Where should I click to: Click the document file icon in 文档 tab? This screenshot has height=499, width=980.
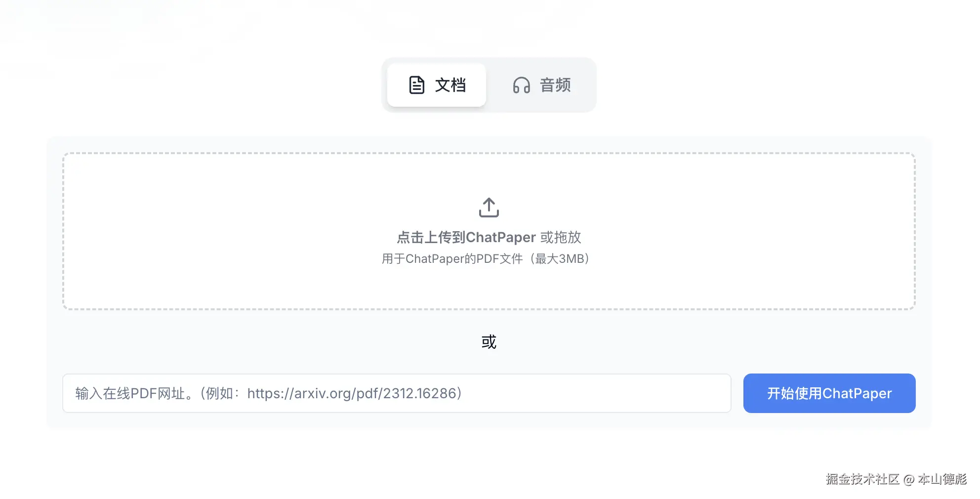[x=416, y=85]
